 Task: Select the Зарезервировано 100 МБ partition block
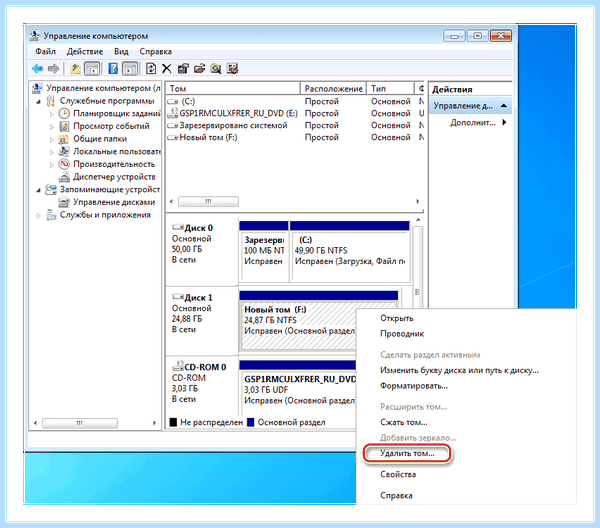coord(264,251)
